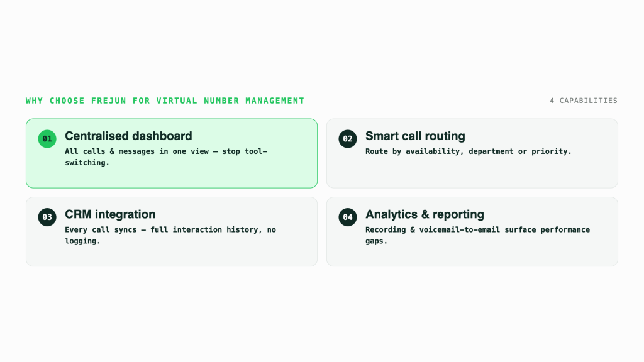Open the CRM integration heading
This screenshot has height=362, width=644.
point(110,214)
